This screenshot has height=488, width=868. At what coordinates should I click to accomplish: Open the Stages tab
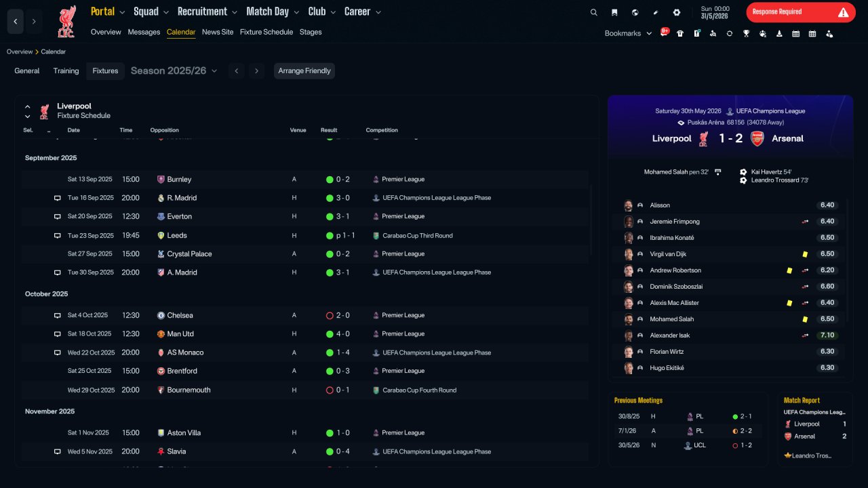click(x=311, y=32)
